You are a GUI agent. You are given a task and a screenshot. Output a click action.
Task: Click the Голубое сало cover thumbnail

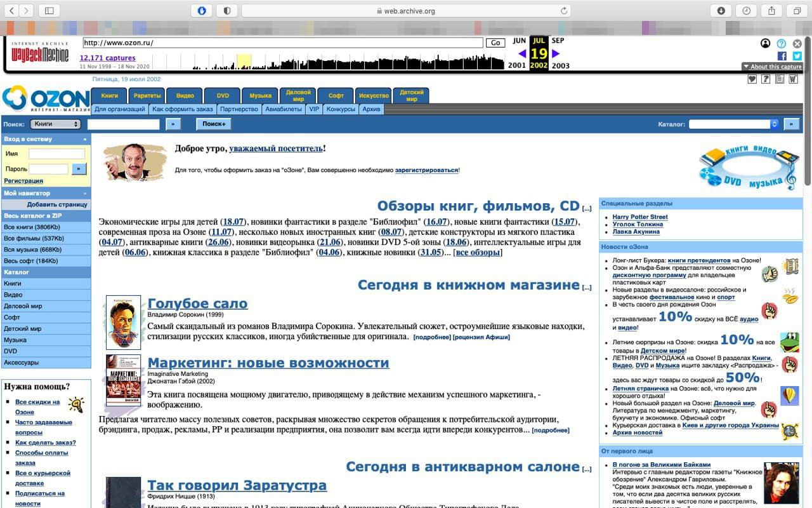(124, 323)
